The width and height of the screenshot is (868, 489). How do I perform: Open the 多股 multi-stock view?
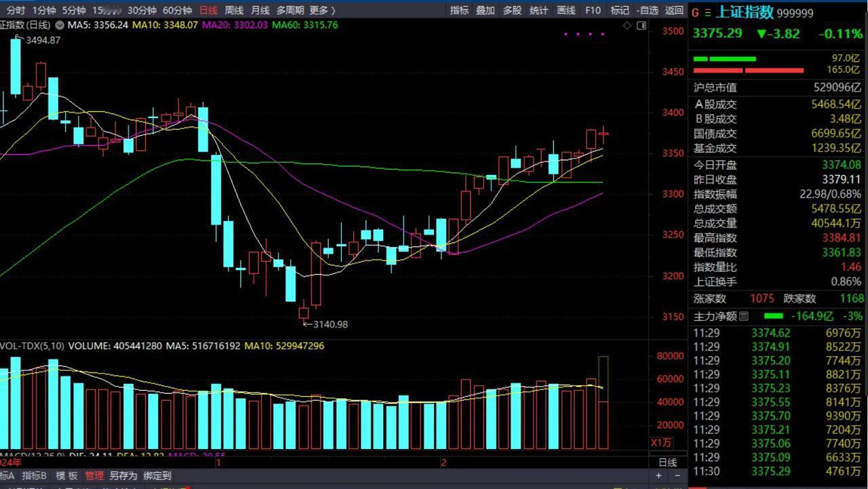coord(512,10)
